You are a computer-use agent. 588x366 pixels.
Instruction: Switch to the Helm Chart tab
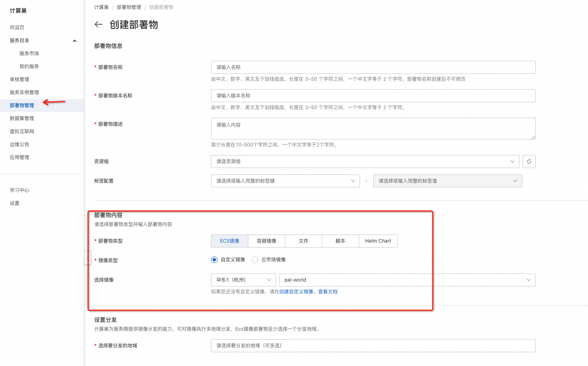coord(378,241)
